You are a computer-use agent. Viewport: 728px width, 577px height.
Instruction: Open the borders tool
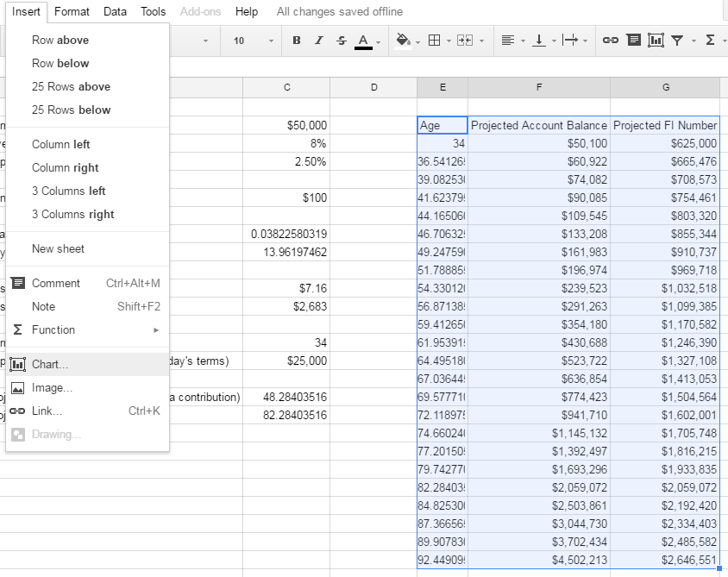tap(435, 41)
